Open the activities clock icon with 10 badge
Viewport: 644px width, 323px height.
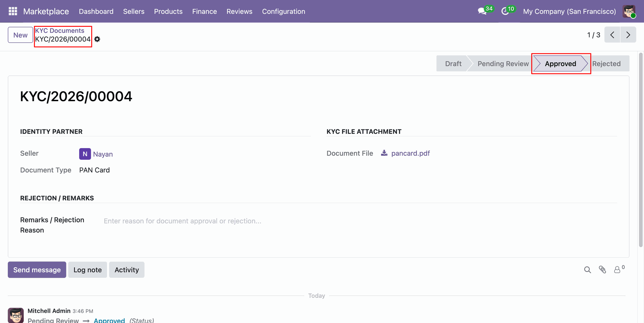point(505,11)
